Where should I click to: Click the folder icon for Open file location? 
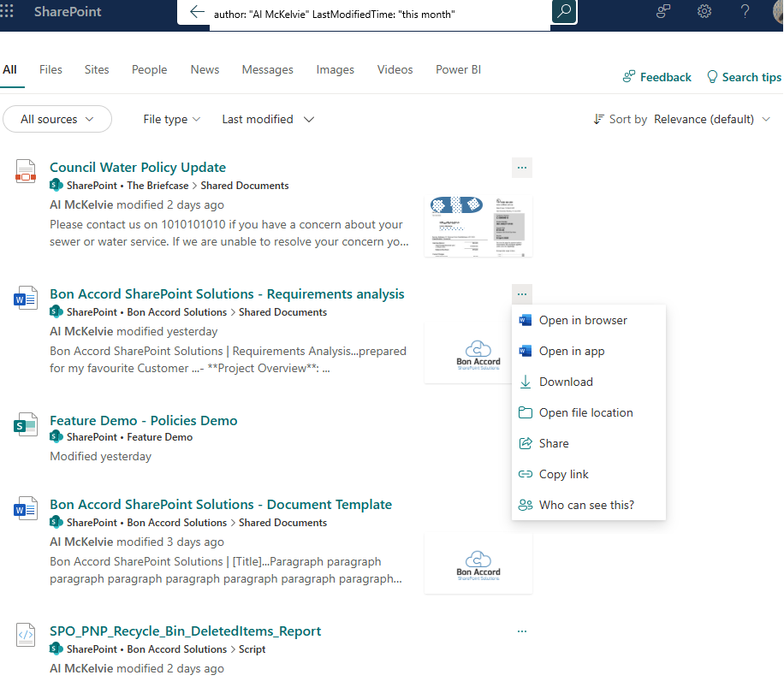(526, 412)
